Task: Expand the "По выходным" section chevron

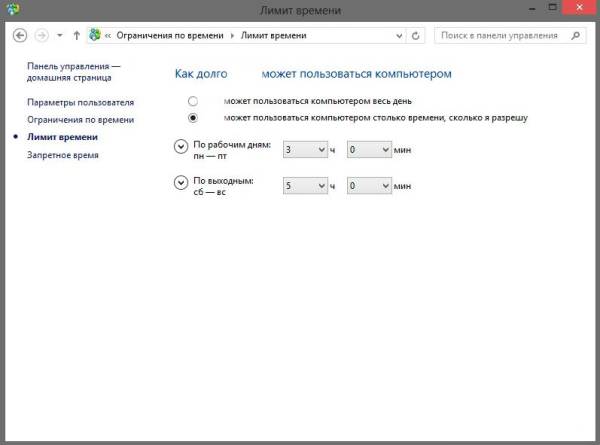Action: click(181, 182)
